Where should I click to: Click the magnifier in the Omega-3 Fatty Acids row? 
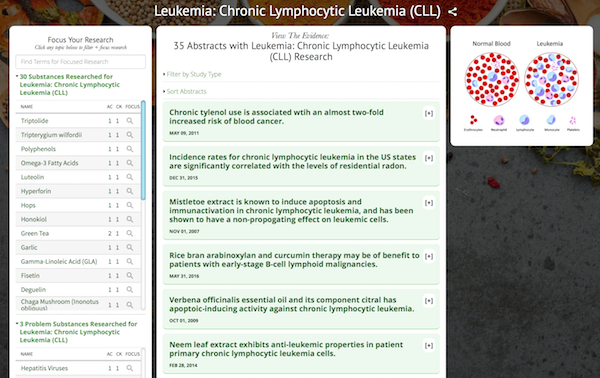pos(130,163)
